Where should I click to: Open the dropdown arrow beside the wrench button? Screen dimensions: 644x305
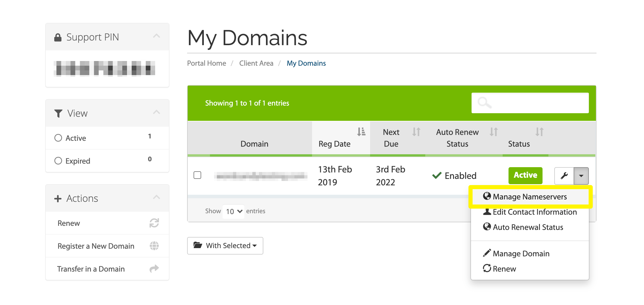tap(581, 175)
